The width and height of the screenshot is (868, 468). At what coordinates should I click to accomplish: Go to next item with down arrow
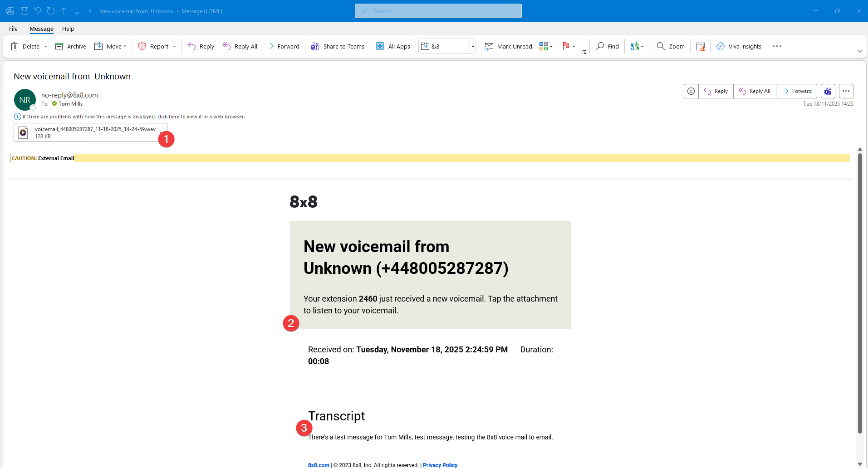pyautogui.click(x=77, y=11)
